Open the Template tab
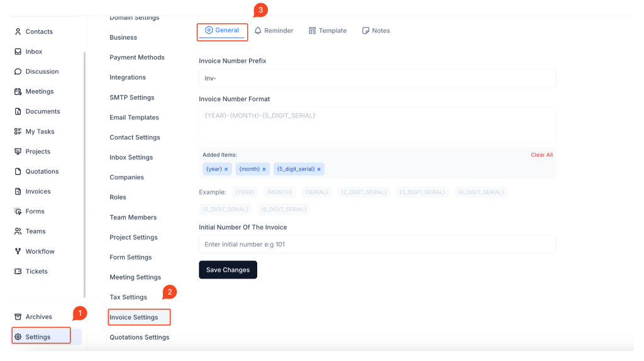Image resolution: width=644 pixels, height=361 pixels. point(328,31)
